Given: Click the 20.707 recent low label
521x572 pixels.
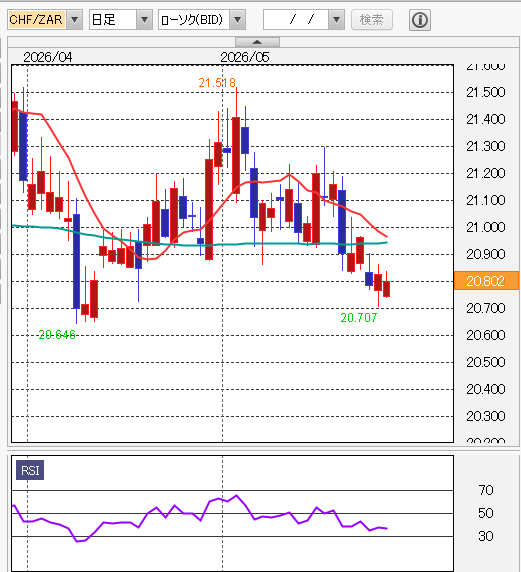Looking at the screenshot, I should tap(359, 318).
